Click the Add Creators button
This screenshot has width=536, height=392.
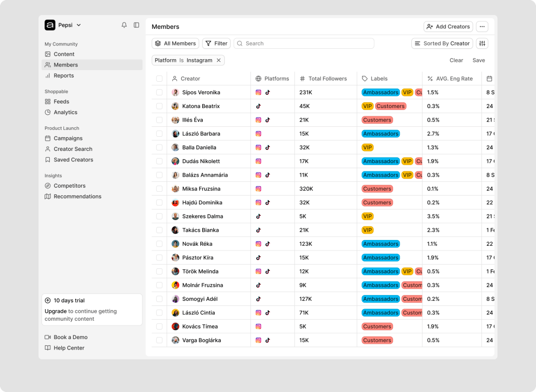coord(448,27)
